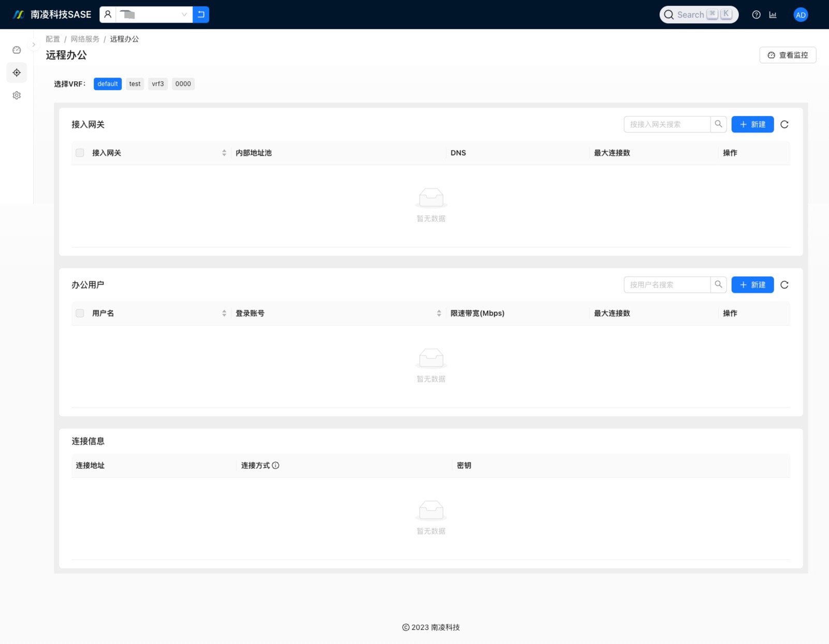
Task: Open the configuration target icon in sidebar
Action: click(17, 72)
